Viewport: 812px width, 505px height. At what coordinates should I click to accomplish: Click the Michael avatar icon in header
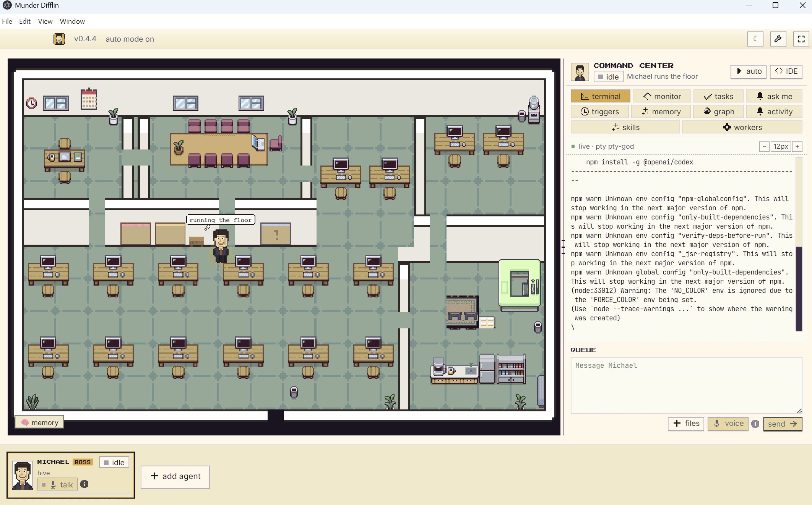click(59, 39)
